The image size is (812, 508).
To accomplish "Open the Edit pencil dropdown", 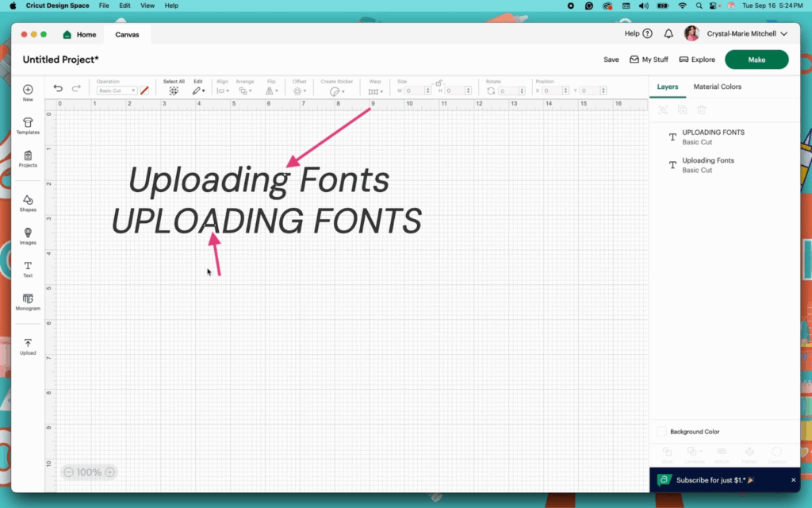I will coord(198,90).
